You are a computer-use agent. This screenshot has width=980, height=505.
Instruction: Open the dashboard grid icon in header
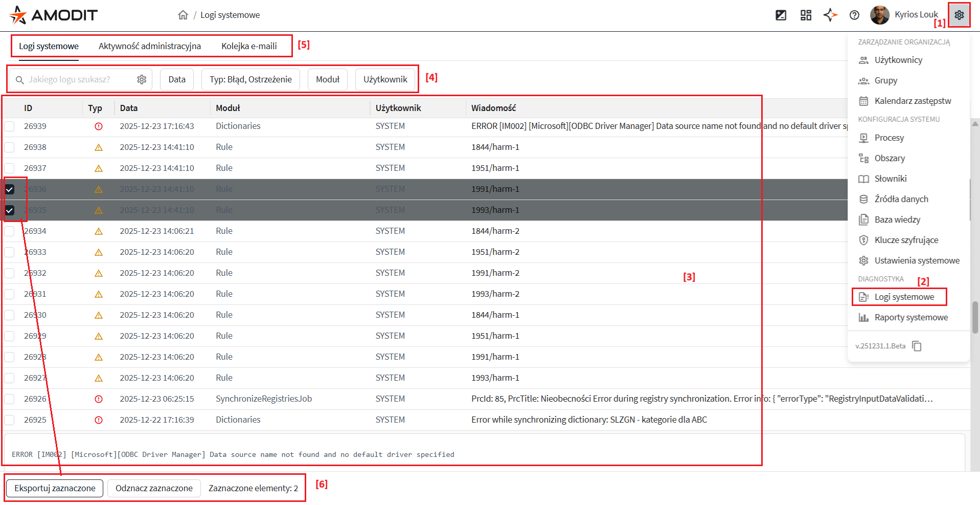(x=806, y=15)
